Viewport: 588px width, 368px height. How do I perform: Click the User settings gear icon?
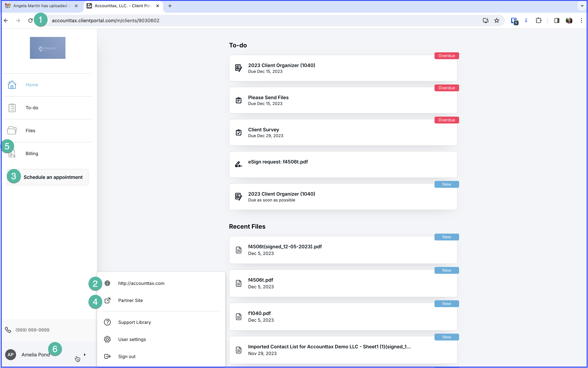click(107, 339)
